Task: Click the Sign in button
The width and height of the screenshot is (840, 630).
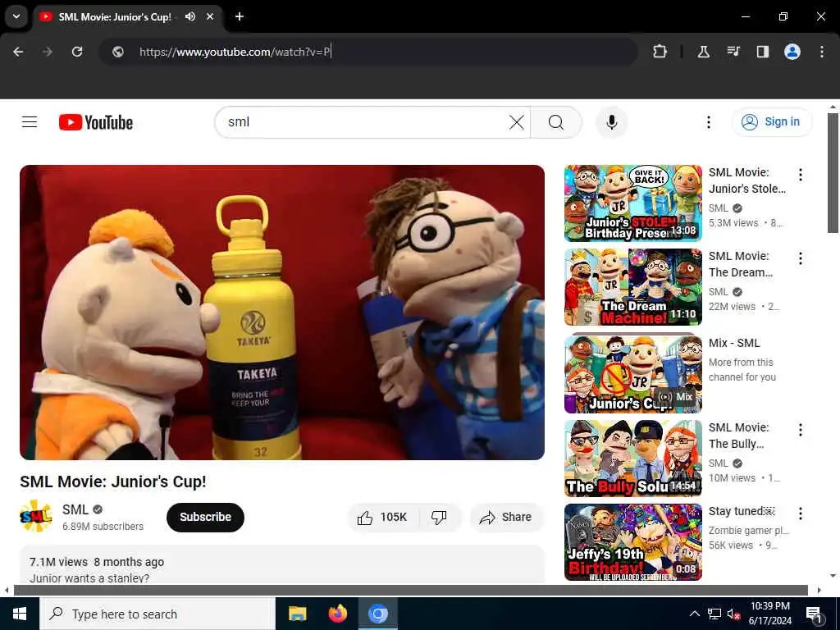Action: click(772, 122)
